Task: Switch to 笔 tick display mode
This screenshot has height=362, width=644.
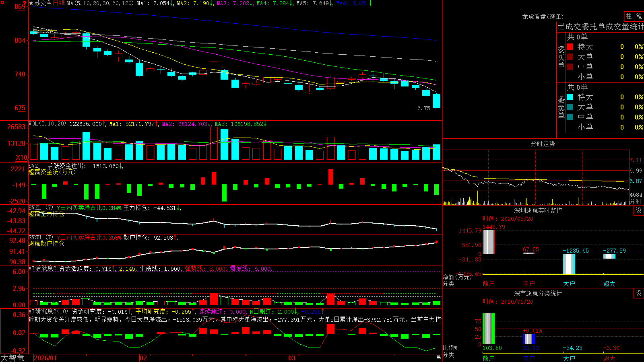Action: click(x=639, y=16)
